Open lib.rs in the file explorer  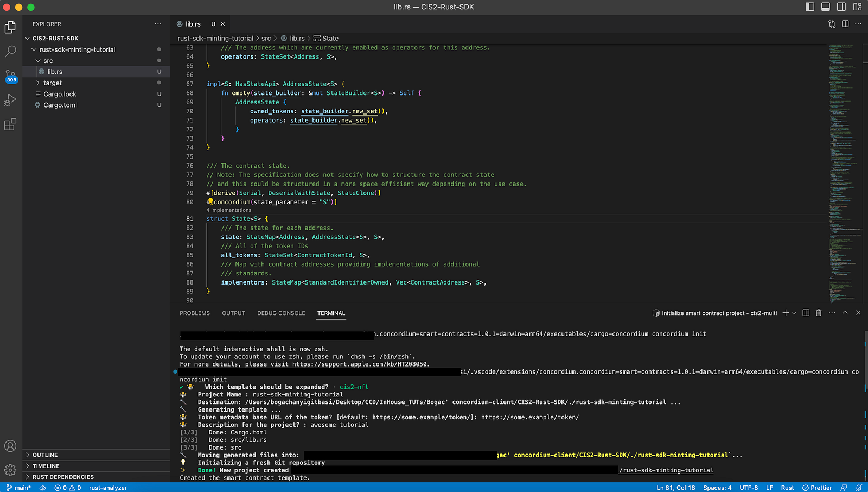[x=96, y=72]
